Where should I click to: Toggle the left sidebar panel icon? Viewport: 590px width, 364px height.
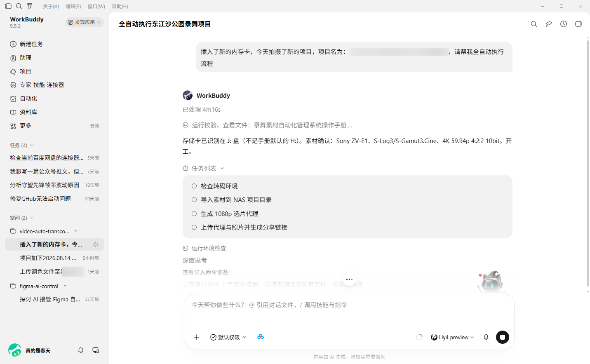(8, 6)
